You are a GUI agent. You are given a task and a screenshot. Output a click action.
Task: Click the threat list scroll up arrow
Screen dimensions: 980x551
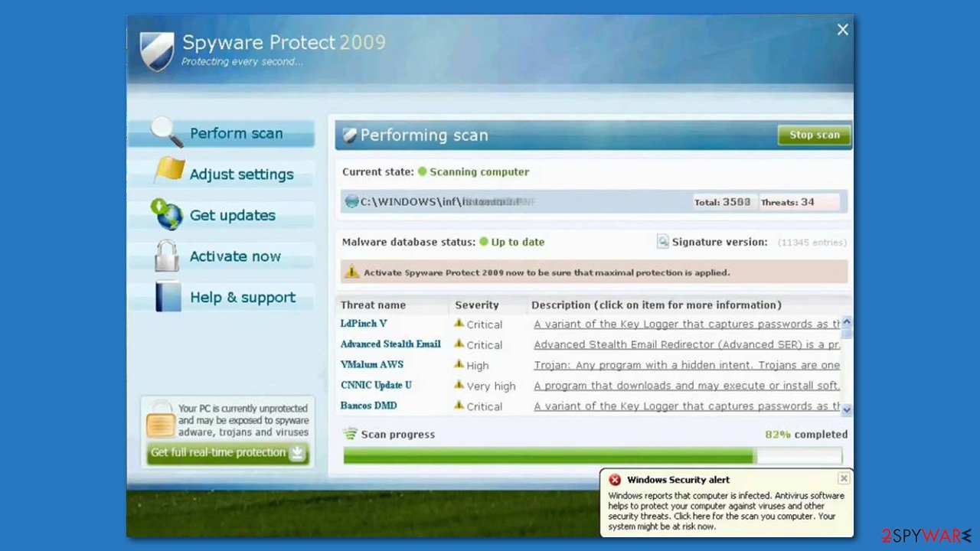tap(847, 322)
